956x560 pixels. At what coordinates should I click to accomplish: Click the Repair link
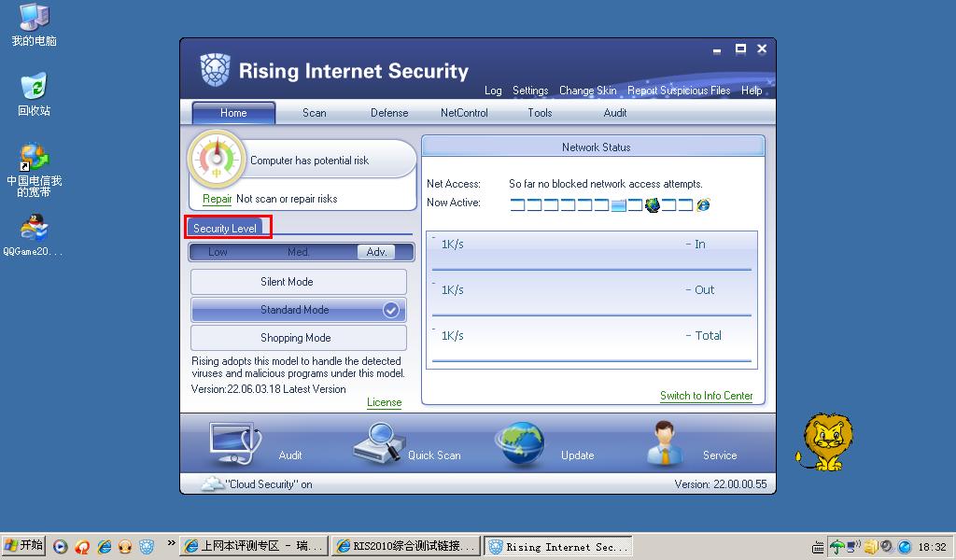(217, 199)
